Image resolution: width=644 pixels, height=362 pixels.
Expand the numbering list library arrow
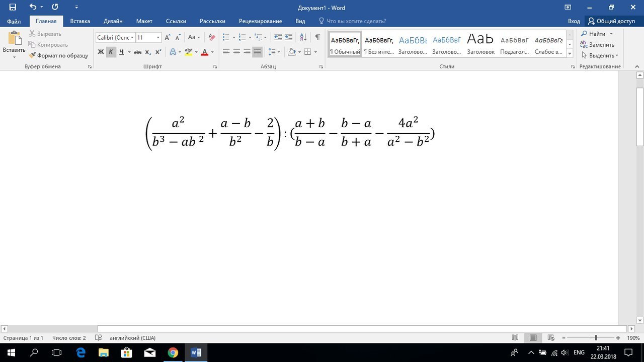(x=250, y=37)
